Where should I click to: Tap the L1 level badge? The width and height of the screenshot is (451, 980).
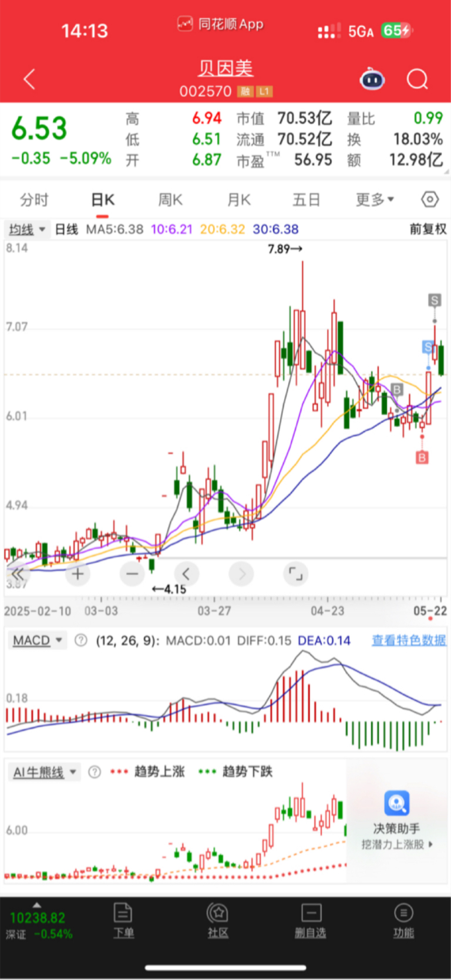point(264,92)
